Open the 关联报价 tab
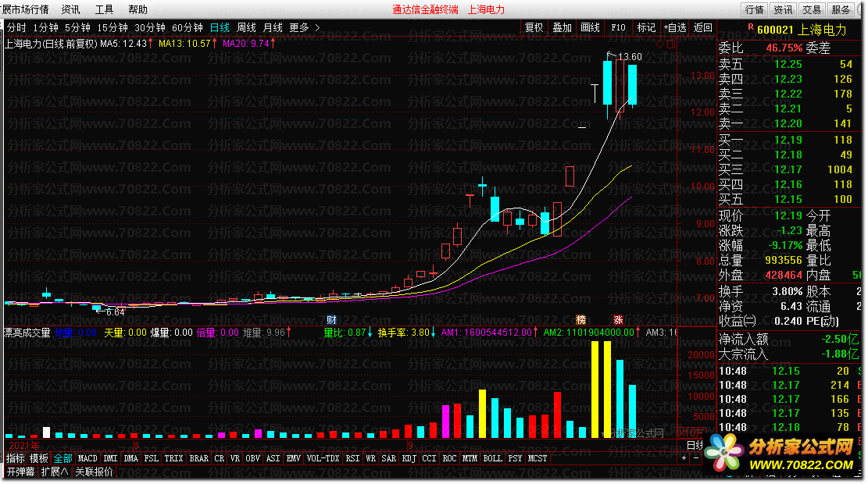 point(94,472)
